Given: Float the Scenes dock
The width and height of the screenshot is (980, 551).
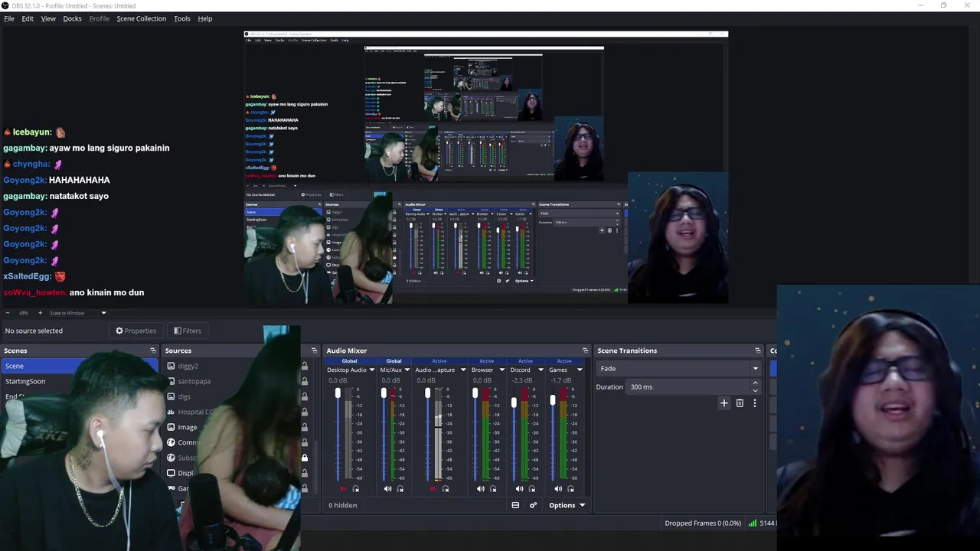Looking at the screenshot, I should (x=153, y=350).
